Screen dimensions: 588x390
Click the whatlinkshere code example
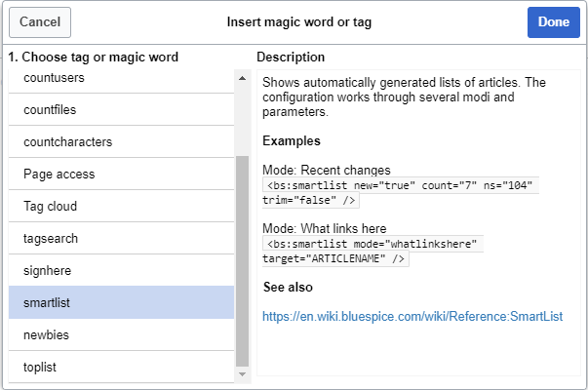372,252
